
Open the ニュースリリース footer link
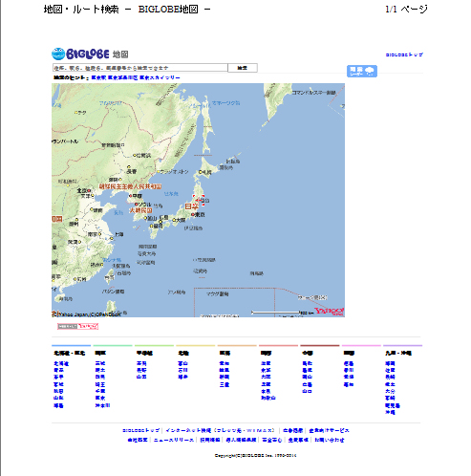tap(174, 440)
